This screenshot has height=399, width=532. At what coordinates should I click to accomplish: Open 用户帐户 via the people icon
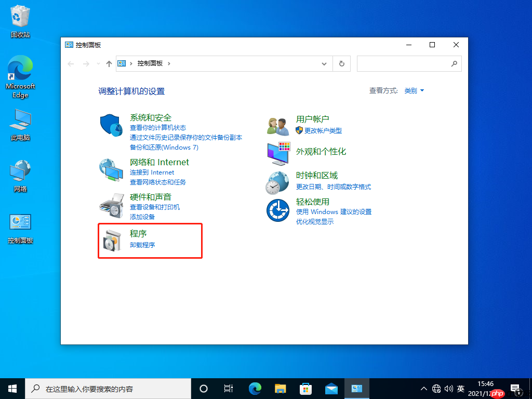278,125
